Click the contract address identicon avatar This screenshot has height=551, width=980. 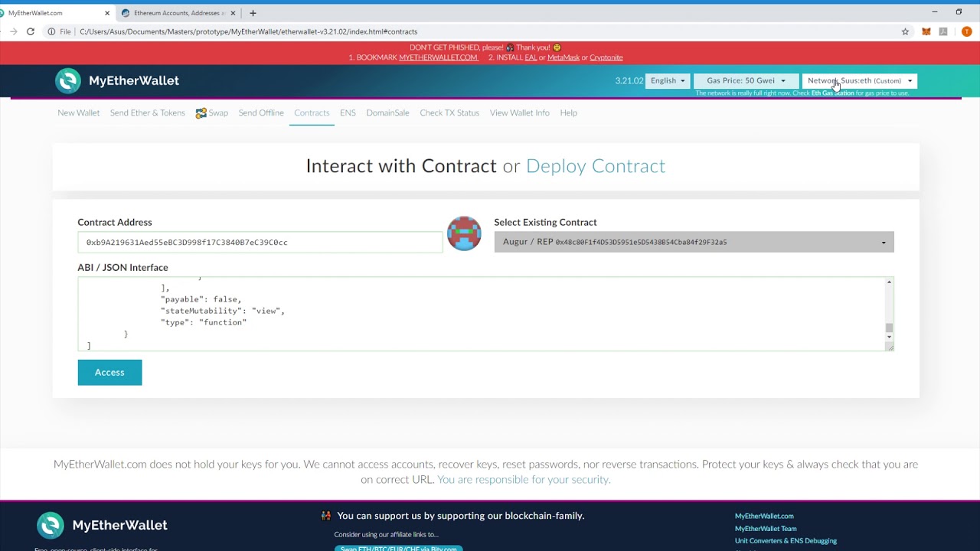464,233
